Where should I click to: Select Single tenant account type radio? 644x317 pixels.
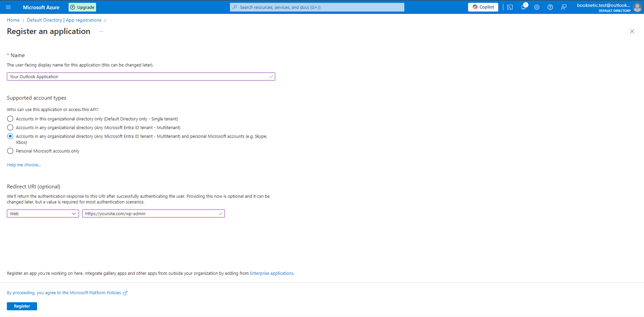tap(10, 119)
